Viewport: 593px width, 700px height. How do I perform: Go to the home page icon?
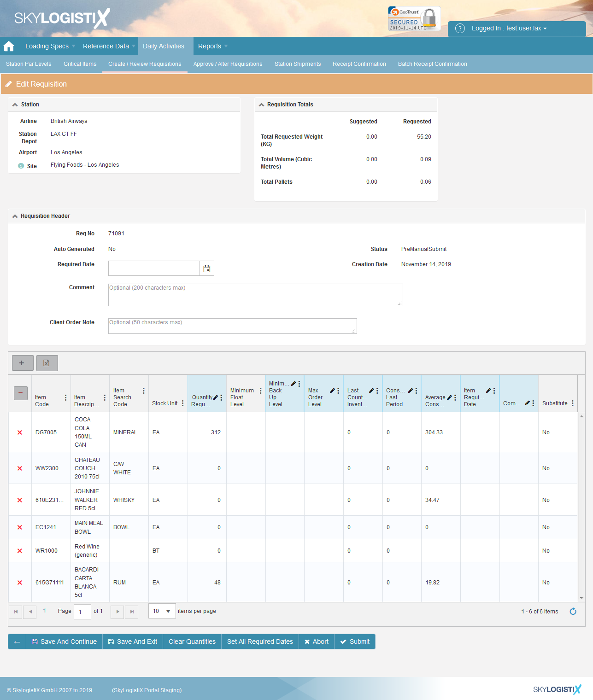point(9,46)
